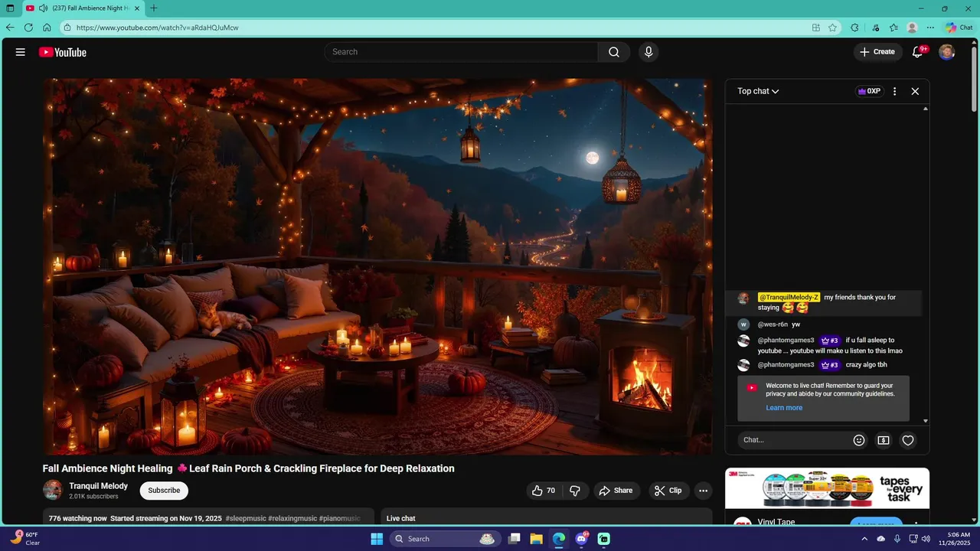Open Copilot Chat in Edge

tap(959, 28)
